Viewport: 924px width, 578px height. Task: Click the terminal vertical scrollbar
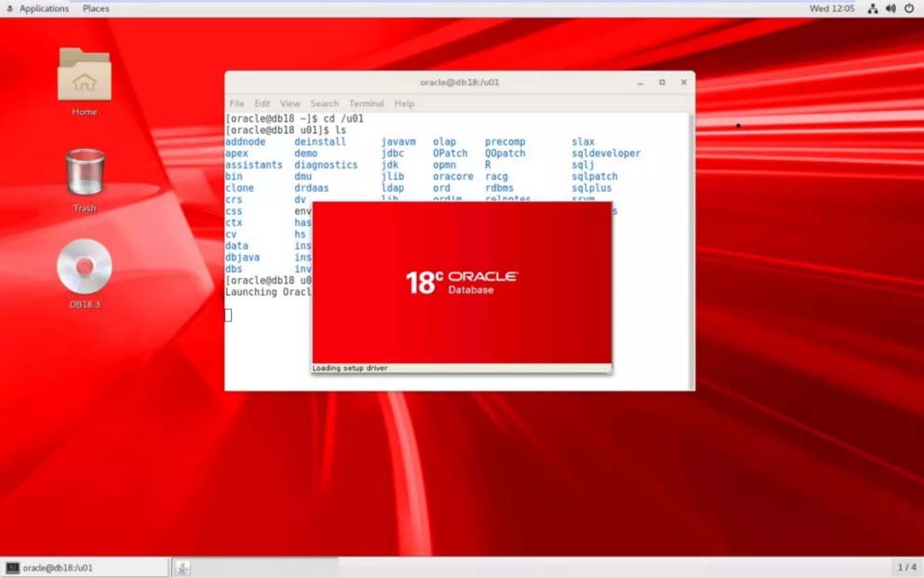click(690, 251)
